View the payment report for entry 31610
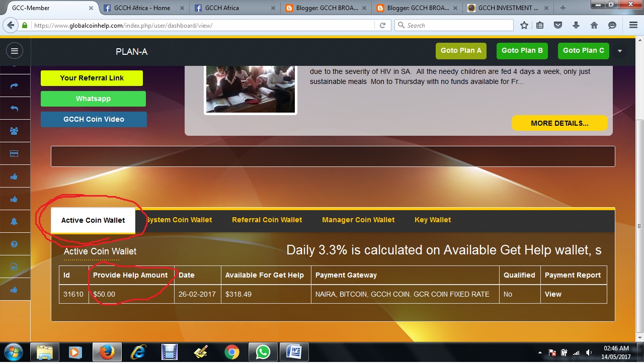The height and width of the screenshot is (363, 644). coord(552,294)
